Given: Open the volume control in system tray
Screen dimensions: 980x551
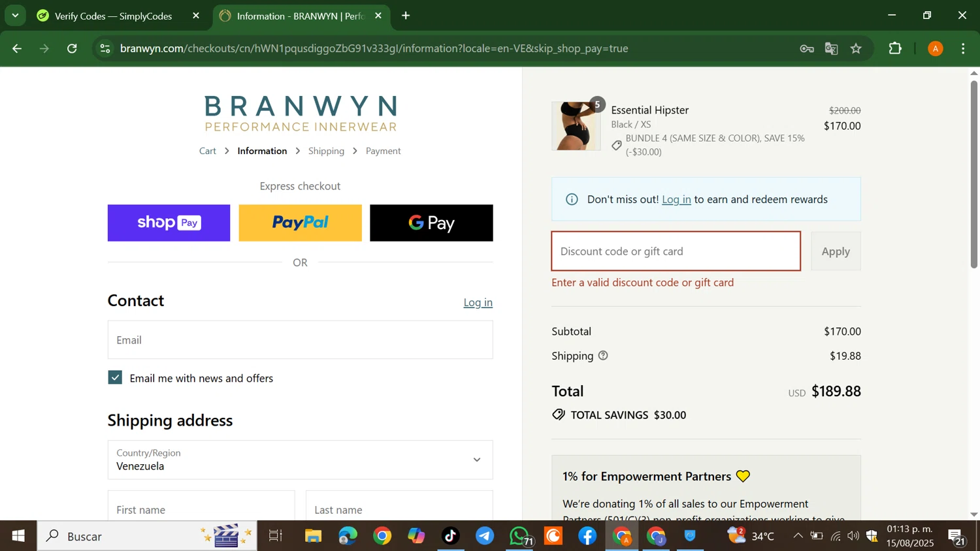Looking at the screenshot, I should tap(853, 536).
